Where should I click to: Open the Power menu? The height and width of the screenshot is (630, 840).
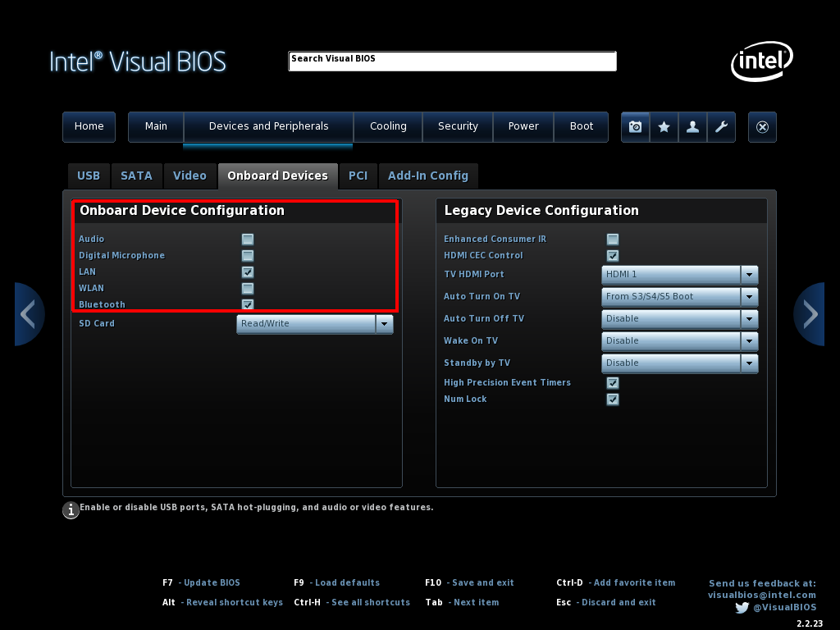523,127
